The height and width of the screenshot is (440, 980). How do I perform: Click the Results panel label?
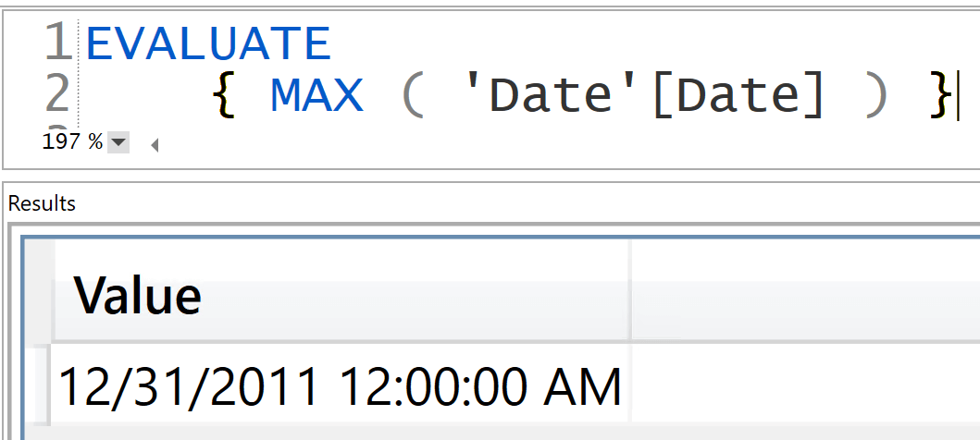[42, 203]
